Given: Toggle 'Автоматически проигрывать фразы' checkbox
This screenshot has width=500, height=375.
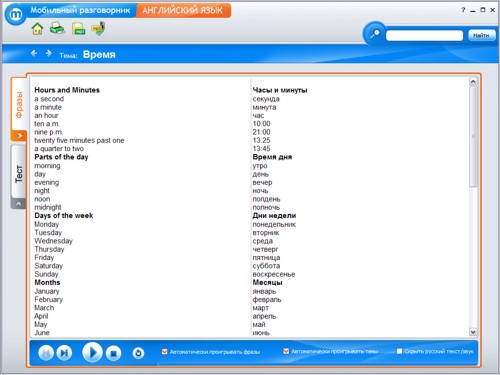Looking at the screenshot, I should coord(164,351).
